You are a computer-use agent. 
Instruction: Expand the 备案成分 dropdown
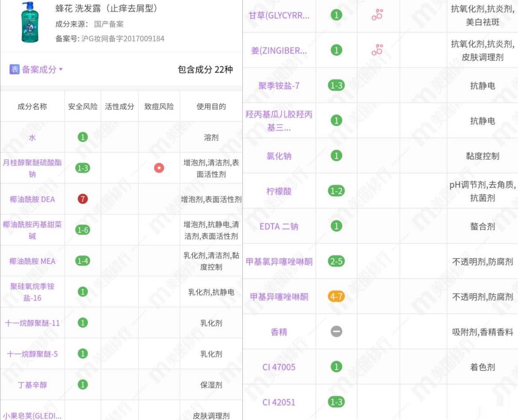click(x=36, y=69)
